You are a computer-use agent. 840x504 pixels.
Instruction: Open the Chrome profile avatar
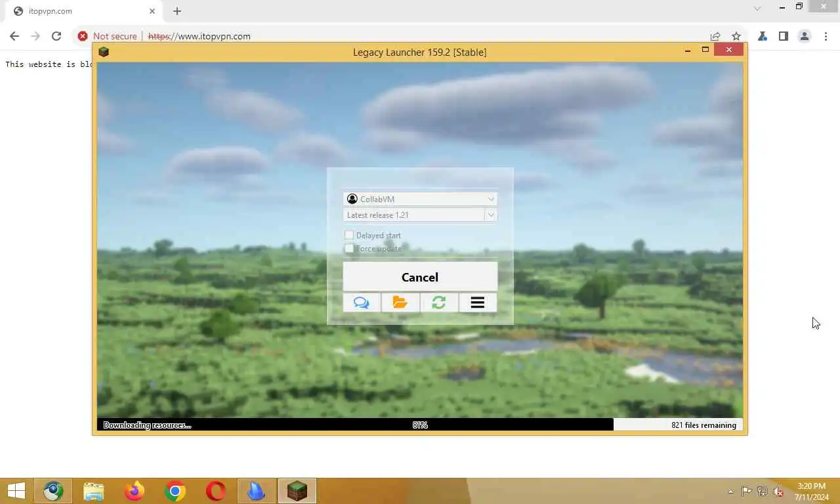(x=805, y=36)
